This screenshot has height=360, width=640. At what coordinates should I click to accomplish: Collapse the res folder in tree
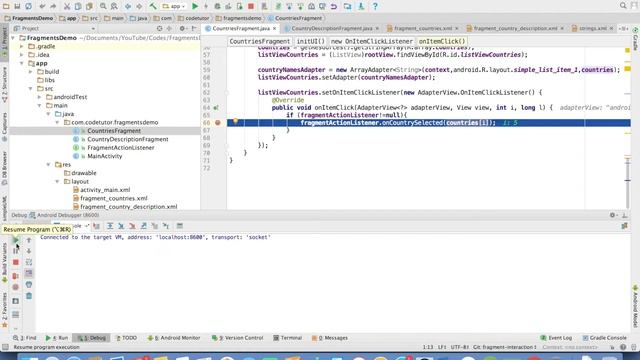point(49,164)
